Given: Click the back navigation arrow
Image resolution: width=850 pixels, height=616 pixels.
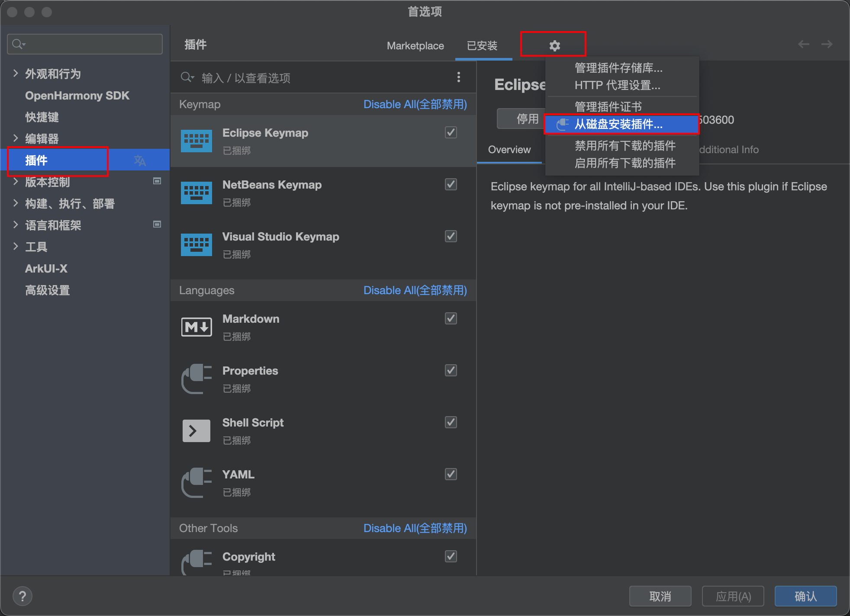Looking at the screenshot, I should pos(803,44).
